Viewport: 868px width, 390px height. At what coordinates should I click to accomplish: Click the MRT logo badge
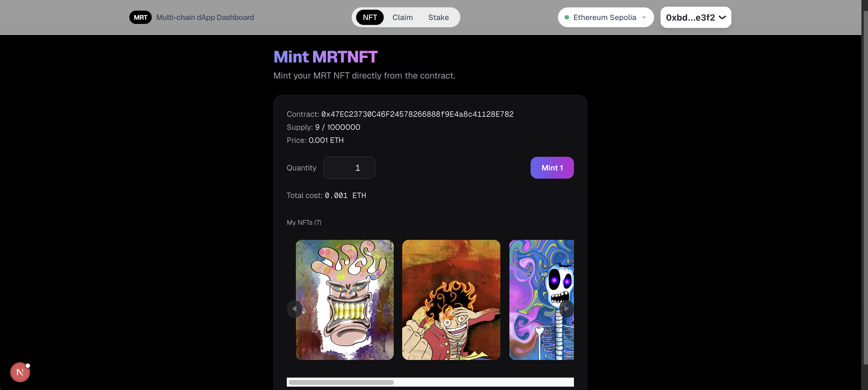(140, 17)
